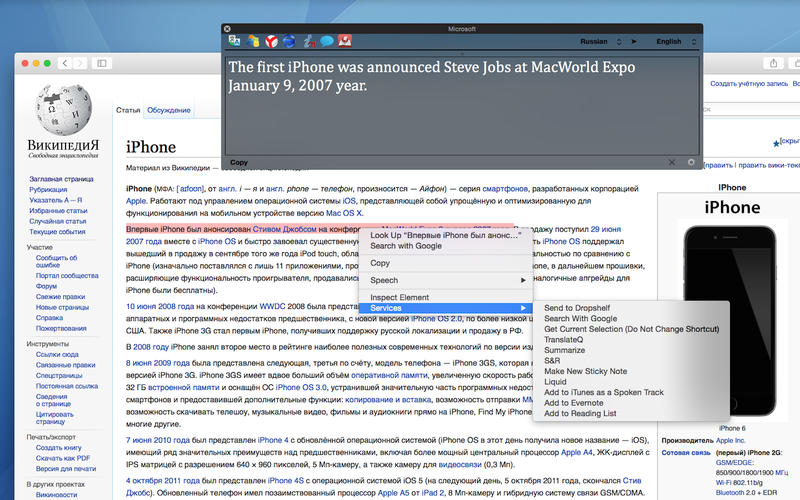The width and height of the screenshot is (800, 500).
Task: Copy the translated text
Action: click(x=239, y=162)
